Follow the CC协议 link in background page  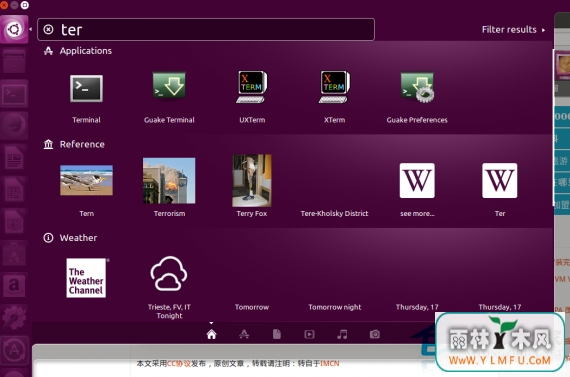[179, 364]
